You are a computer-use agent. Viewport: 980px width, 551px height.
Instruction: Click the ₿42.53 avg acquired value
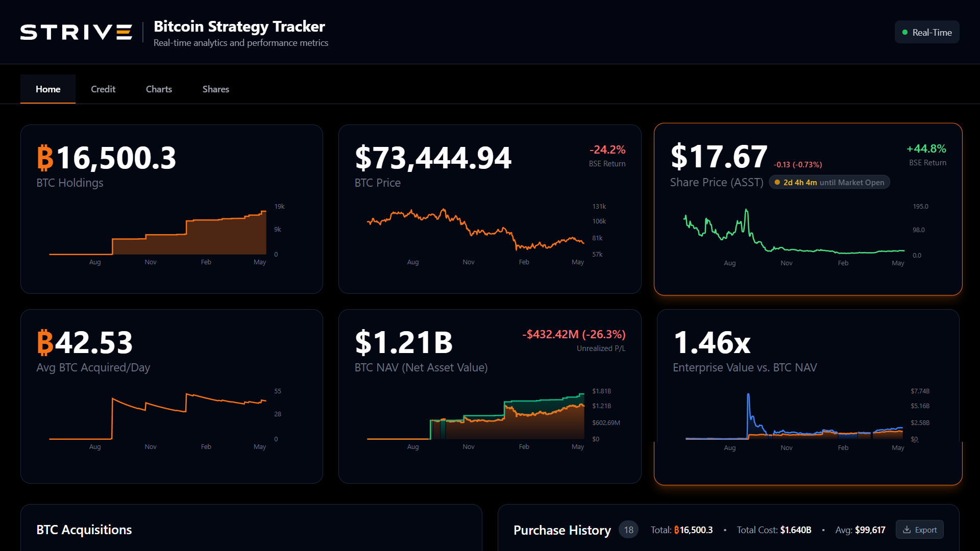pos(85,342)
